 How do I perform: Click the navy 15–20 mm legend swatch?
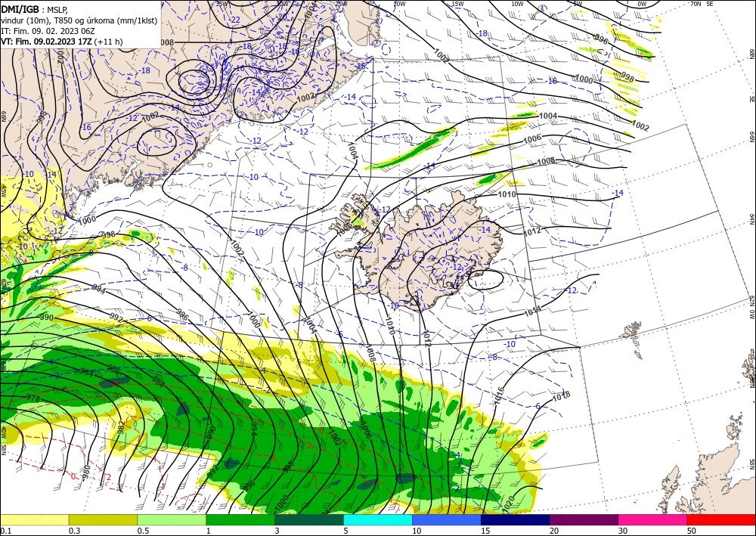click(x=516, y=519)
